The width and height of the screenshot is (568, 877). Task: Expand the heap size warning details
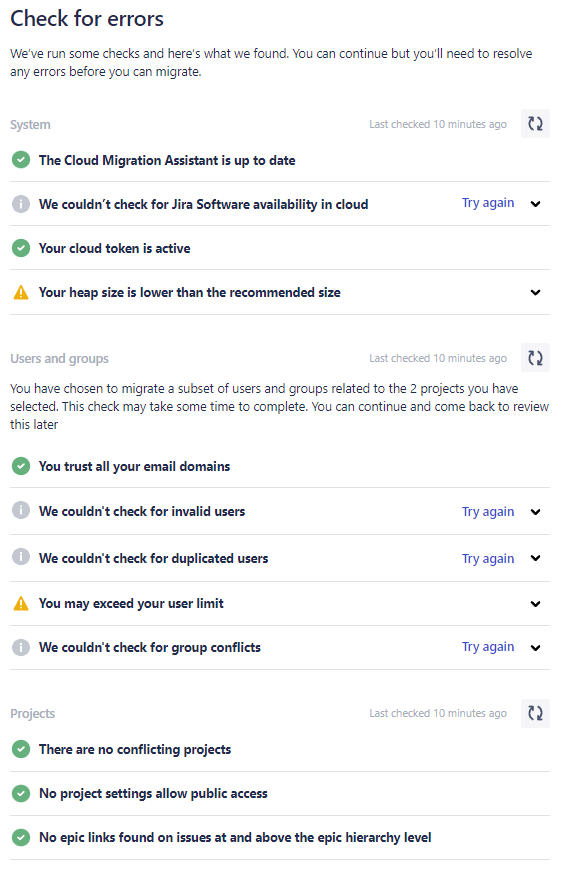[536, 293]
